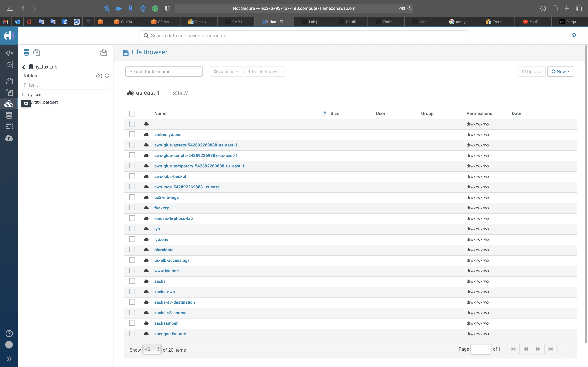The width and height of the screenshot is (588, 367).
Task: Open the Dashboard icon in the sidebar
Action: [x=9, y=65]
